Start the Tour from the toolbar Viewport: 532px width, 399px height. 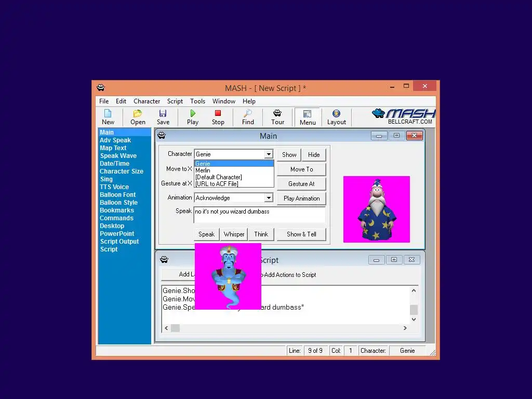[277, 117]
